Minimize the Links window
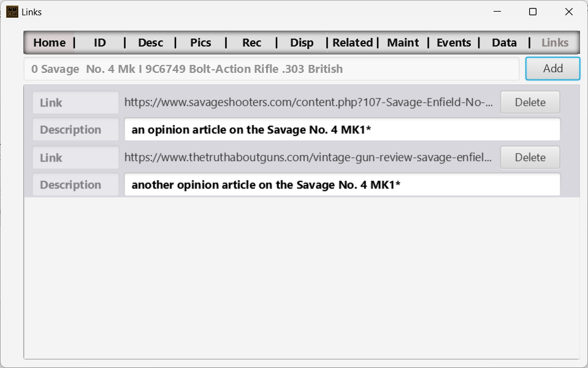This screenshot has height=368, width=588. (x=497, y=12)
